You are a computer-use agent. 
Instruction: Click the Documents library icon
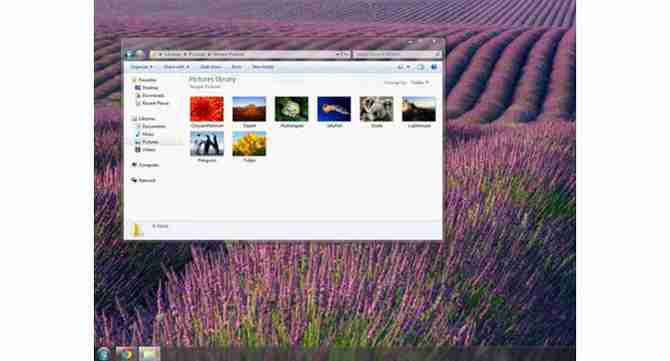coord(138,126)
